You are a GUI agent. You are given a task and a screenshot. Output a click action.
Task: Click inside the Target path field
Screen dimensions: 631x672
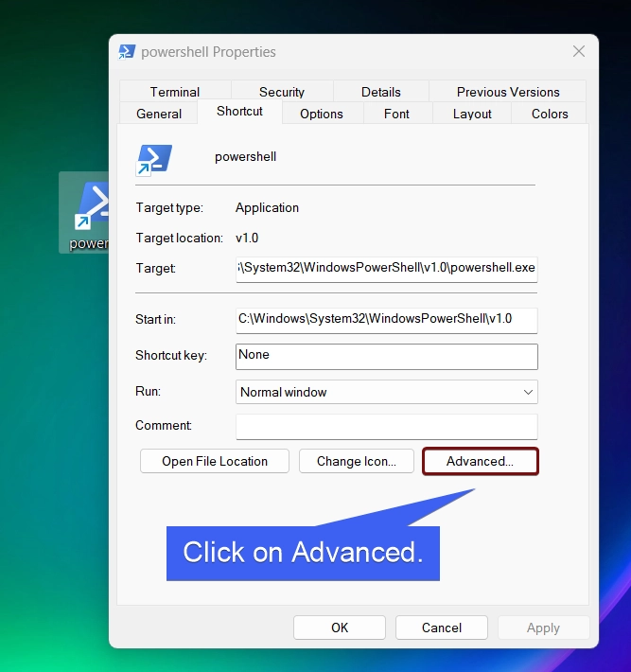(x=386, y=269)
